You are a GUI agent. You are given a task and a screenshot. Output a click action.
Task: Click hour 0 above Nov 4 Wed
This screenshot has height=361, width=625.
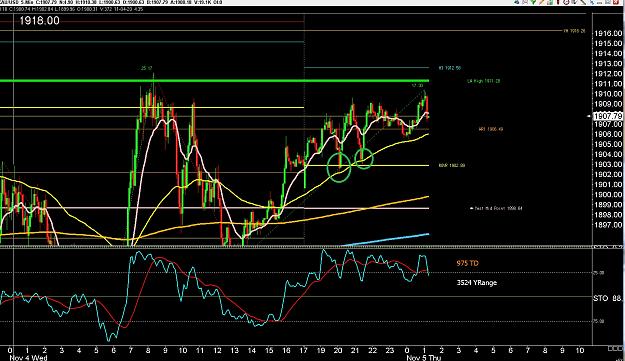pos(10,351)
